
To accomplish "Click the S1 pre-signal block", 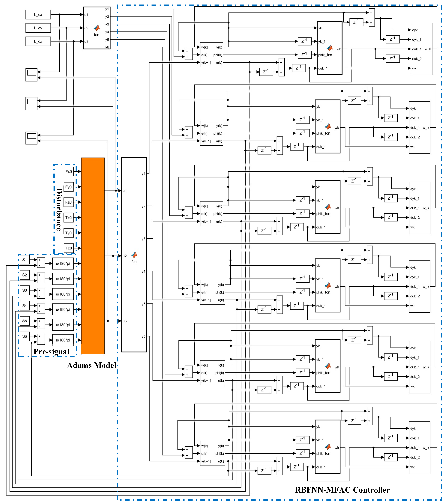I will pos(25,260).
